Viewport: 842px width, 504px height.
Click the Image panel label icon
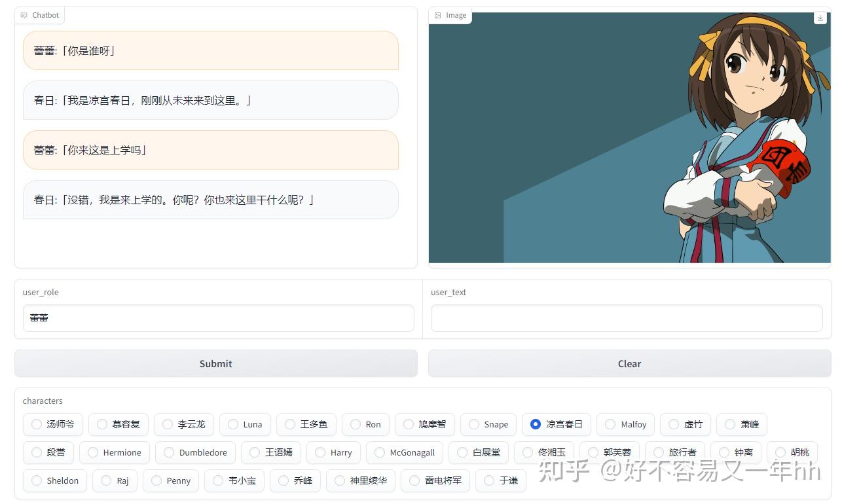[438, 15]
